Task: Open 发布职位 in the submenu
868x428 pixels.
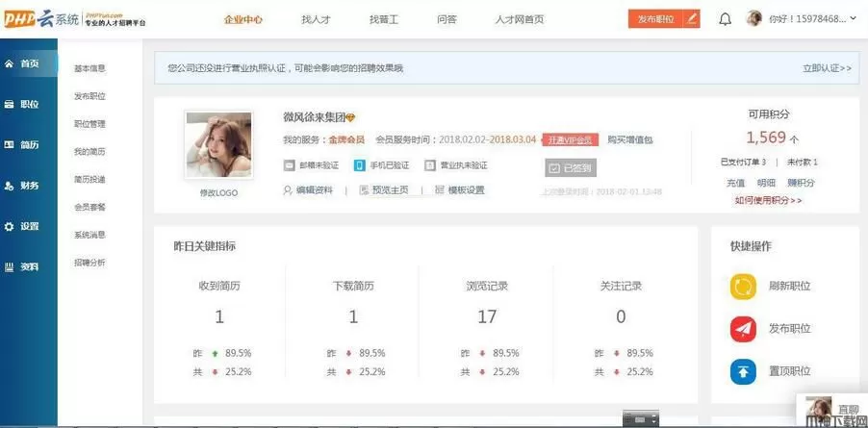Action: 89,96
